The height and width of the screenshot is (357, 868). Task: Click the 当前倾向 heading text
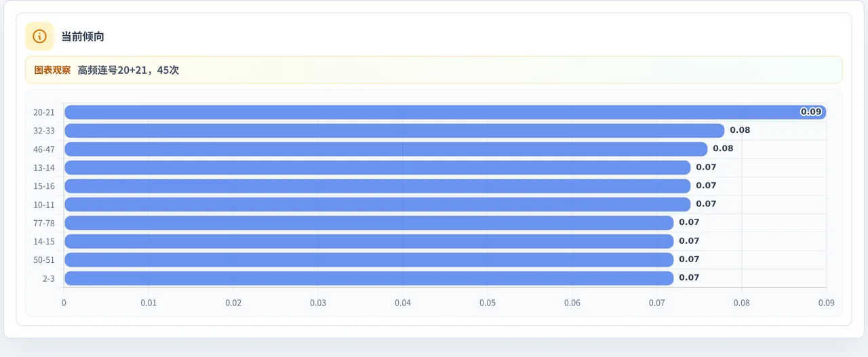[83, 37]
